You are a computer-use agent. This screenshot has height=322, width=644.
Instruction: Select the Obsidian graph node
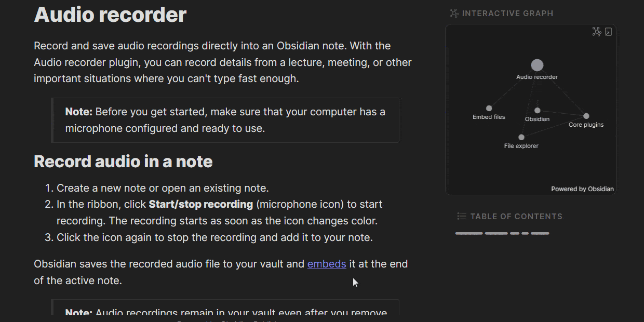[538, 111]
